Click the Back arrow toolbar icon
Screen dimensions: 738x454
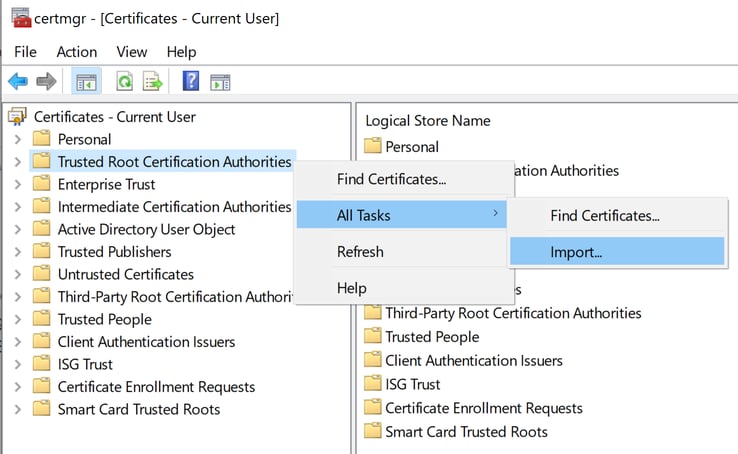click(x=18, y=81)
